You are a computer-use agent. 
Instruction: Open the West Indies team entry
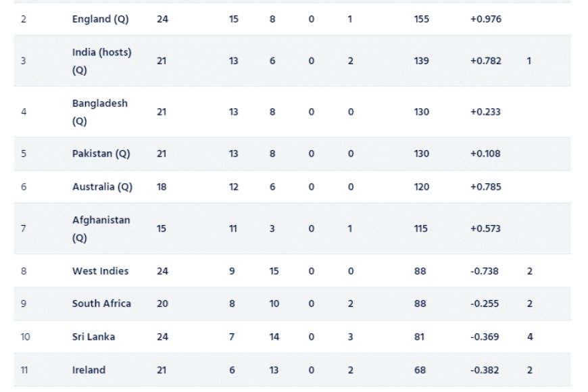tap(100, 271)
